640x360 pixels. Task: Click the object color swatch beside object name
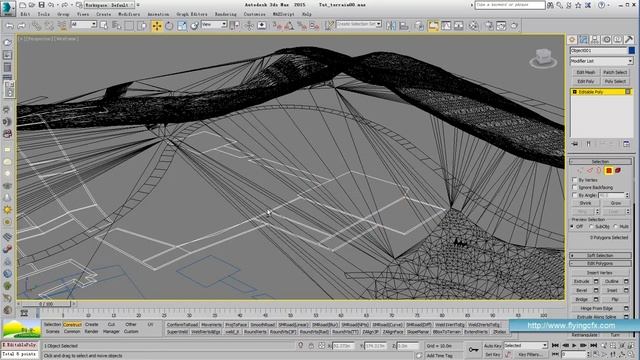click(631, 51)
